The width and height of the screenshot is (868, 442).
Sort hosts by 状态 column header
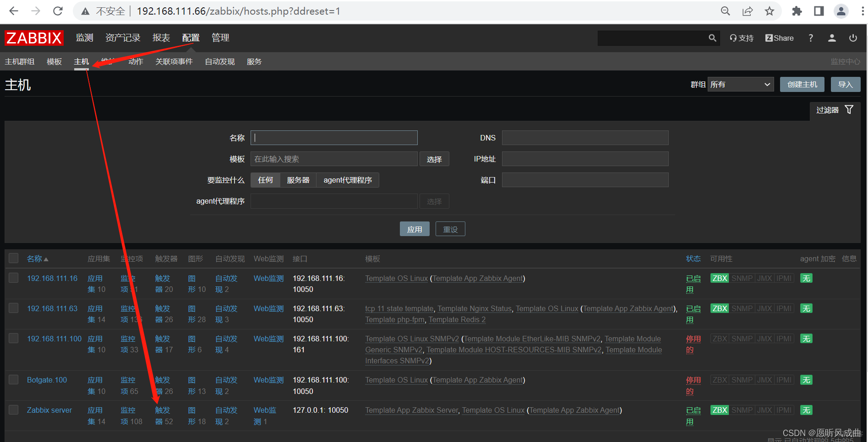[x=693, y=259]
